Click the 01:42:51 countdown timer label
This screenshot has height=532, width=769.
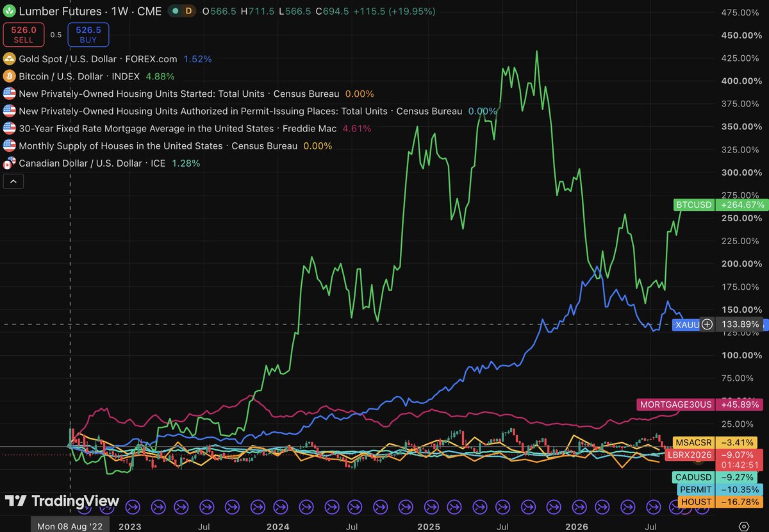tap(739, 465)
